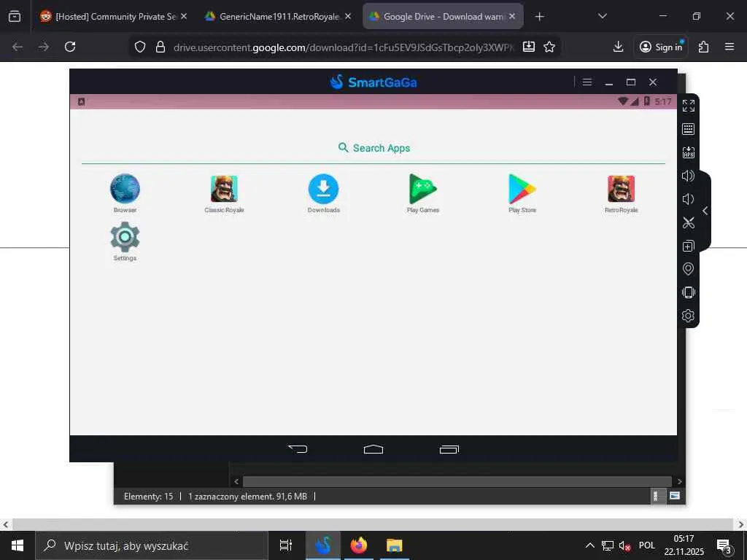747x560 pixels.
Task: Switch to GenericName1911.RetroRoyale tab
Action: click(x=279, y=17)
